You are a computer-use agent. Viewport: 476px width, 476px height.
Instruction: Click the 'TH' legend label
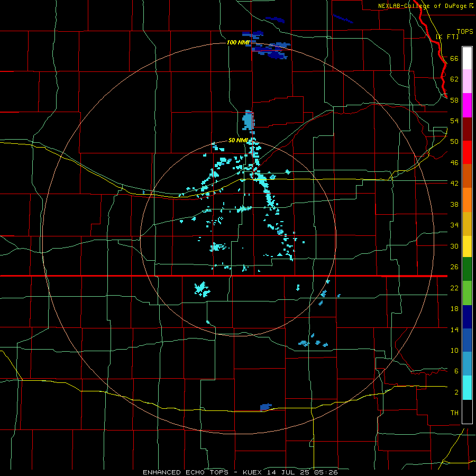tap(454, 413)
